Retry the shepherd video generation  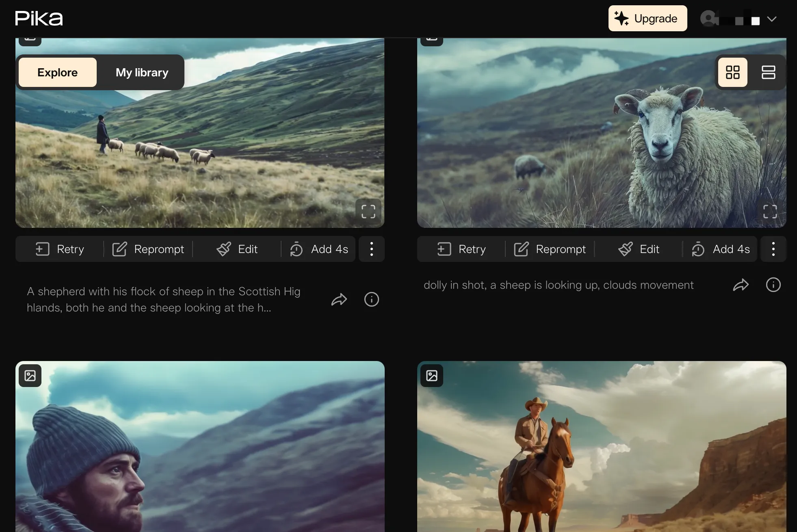(60, 249)
